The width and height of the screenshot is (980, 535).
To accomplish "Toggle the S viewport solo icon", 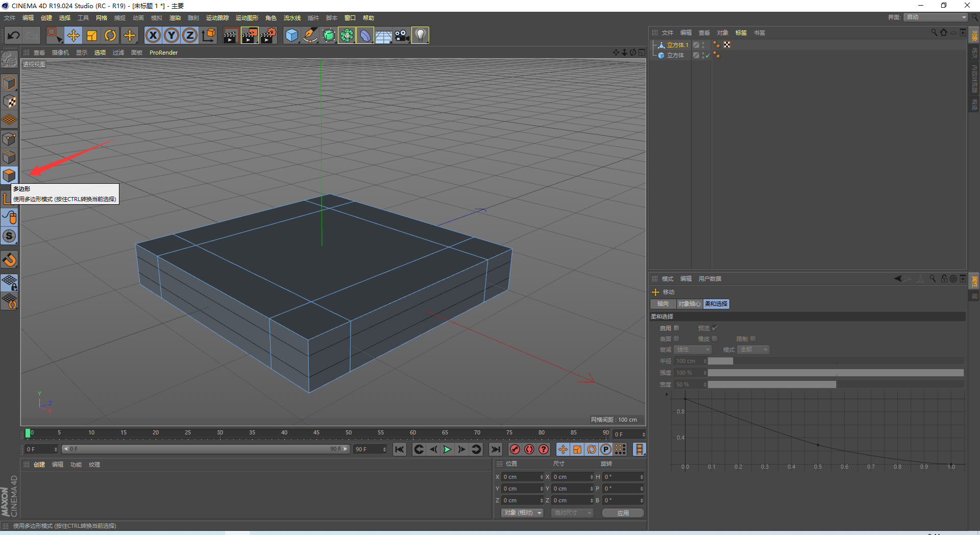I will pyautogui.click(x=9, y=236).
